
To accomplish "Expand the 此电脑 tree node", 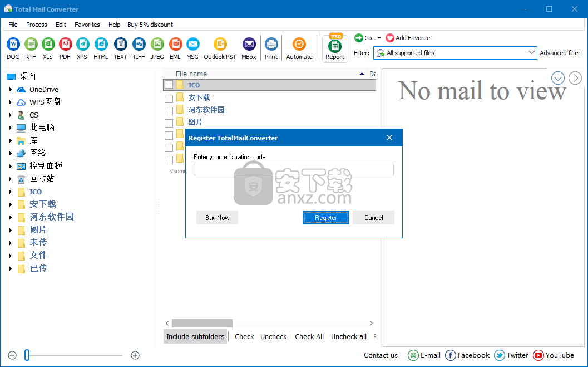I will click(10, 128).
